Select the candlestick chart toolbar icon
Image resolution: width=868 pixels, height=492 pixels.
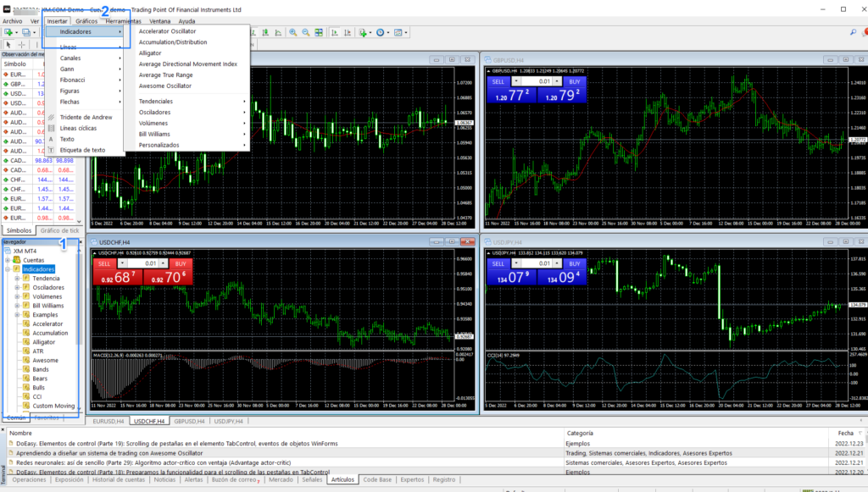pyautogui.click(x=265, y=33)
